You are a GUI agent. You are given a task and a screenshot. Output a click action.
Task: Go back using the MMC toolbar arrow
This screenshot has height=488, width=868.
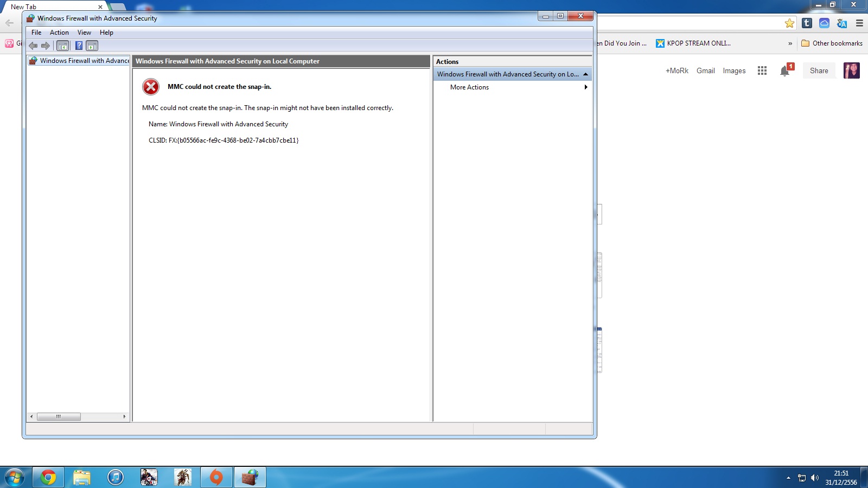coord(33,46)
